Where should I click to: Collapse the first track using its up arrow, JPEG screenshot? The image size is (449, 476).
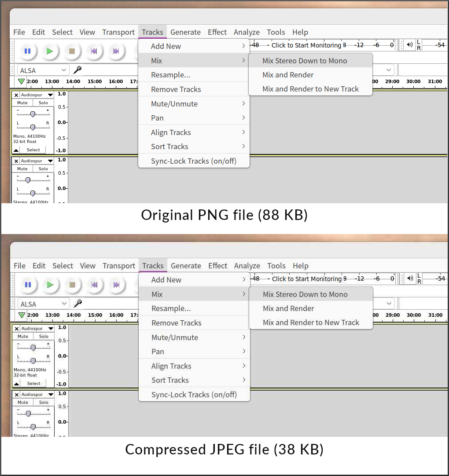tap(17, 384)
